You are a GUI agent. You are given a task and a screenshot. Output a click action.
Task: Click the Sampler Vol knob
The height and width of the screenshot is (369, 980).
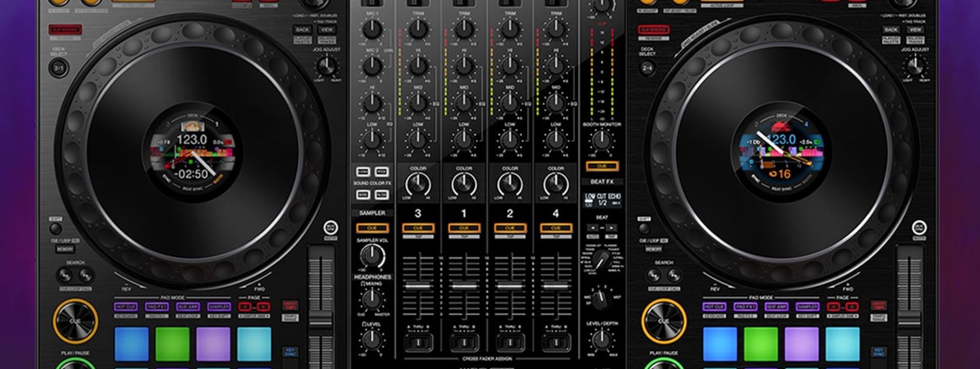pyautogui.click(x=372, y=256)
